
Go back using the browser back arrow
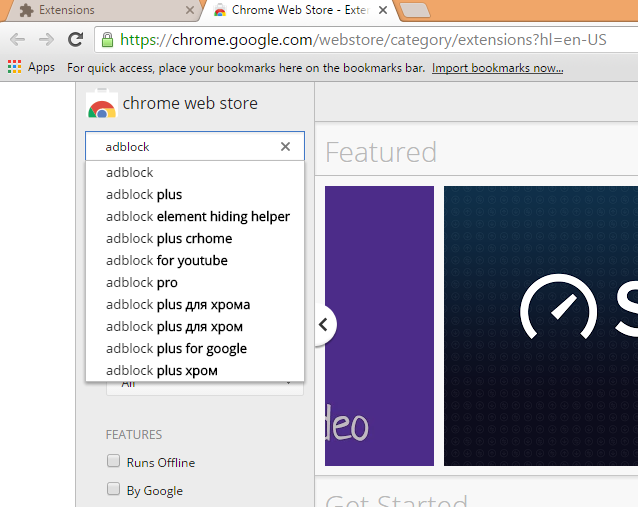click(x=17, y=39)
